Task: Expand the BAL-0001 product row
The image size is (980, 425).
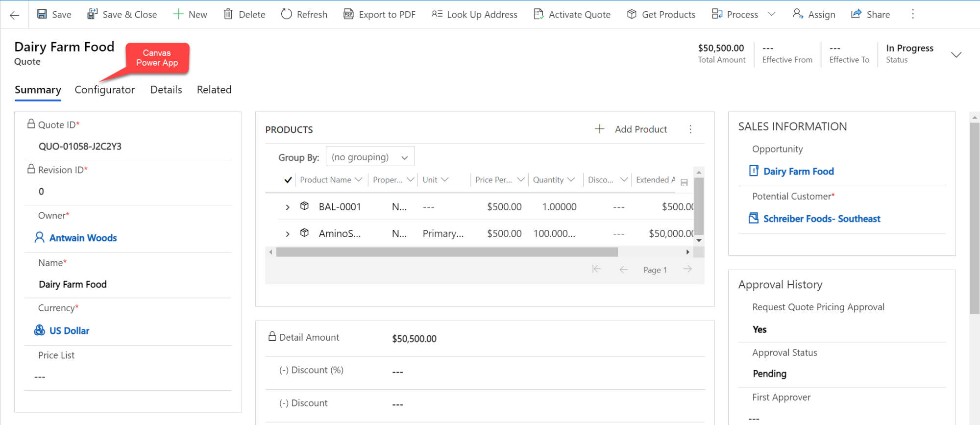Action: 288,207
